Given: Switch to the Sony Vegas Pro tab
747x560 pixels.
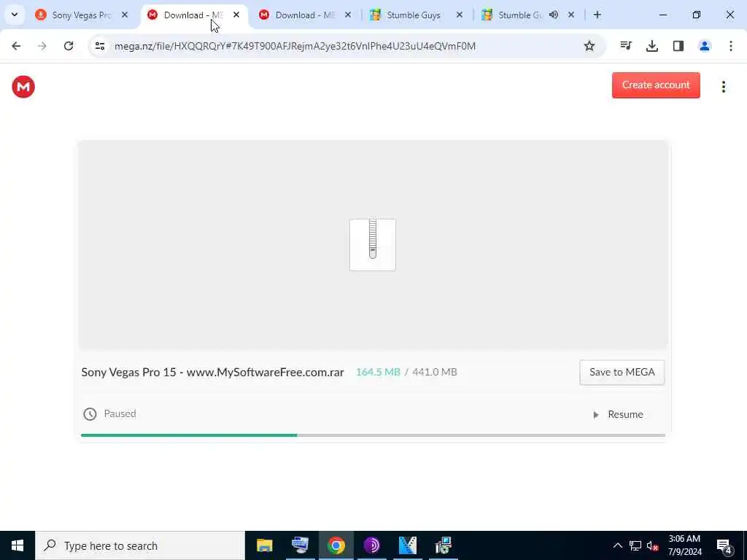Looking at the screenshot, I should pyautogui.click(x=81, y=15).
